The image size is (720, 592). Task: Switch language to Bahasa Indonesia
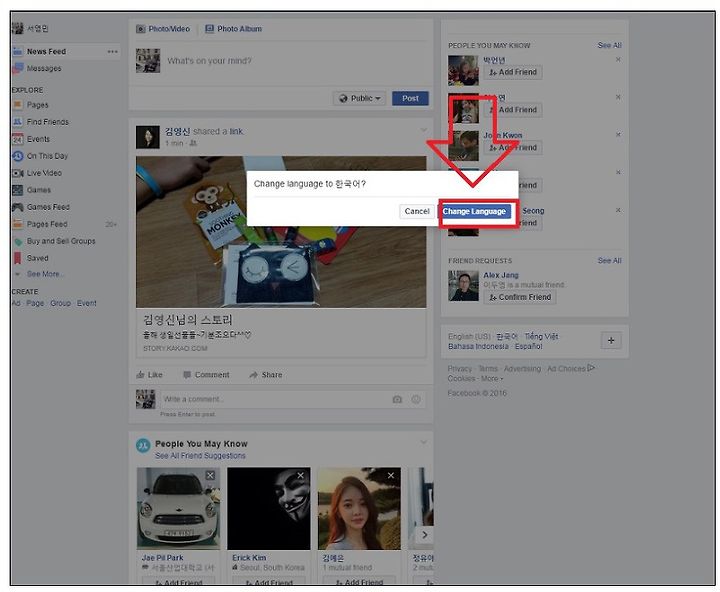tap(478, 346)
